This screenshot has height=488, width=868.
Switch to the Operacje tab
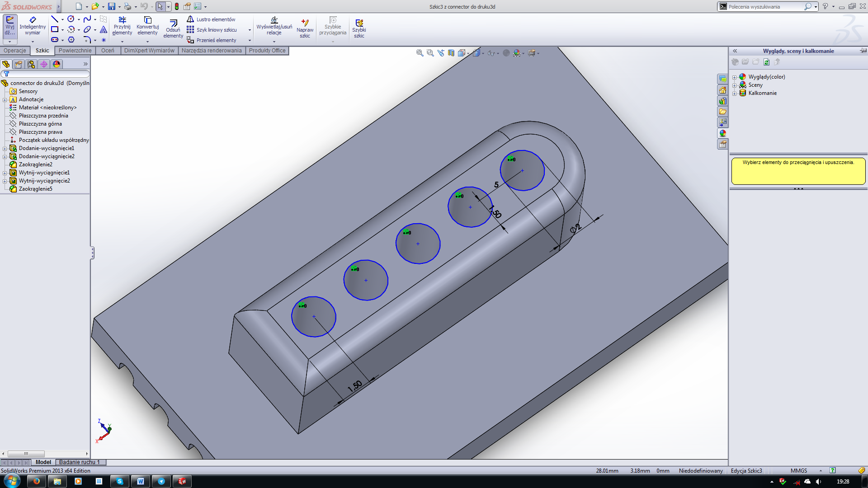[14, 51]
